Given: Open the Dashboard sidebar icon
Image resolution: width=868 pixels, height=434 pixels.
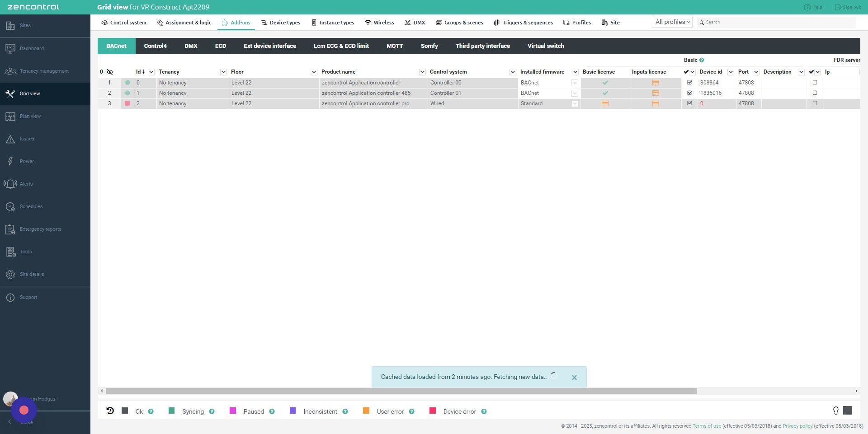Looking at the screenshot, I should pyautogui.click(x=10, y=48).
